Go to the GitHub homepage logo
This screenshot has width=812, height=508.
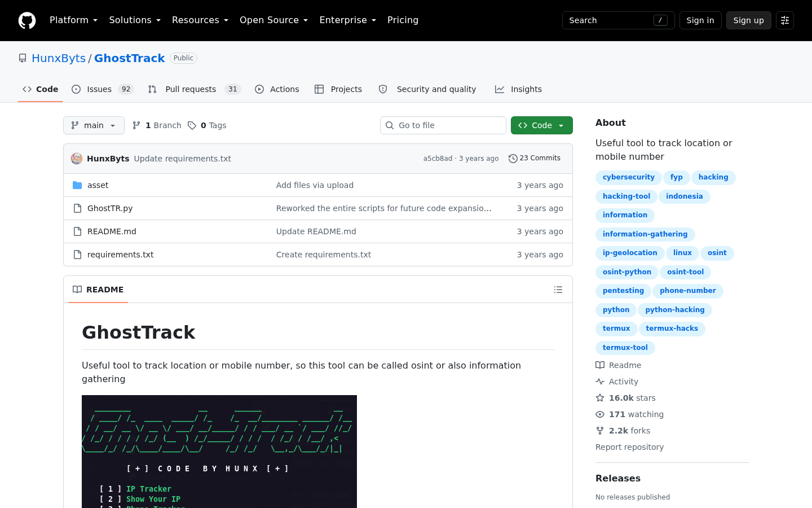[27, 20]
